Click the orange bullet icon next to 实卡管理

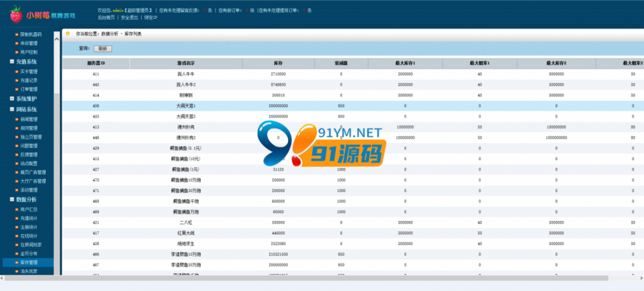pos(17,72)
